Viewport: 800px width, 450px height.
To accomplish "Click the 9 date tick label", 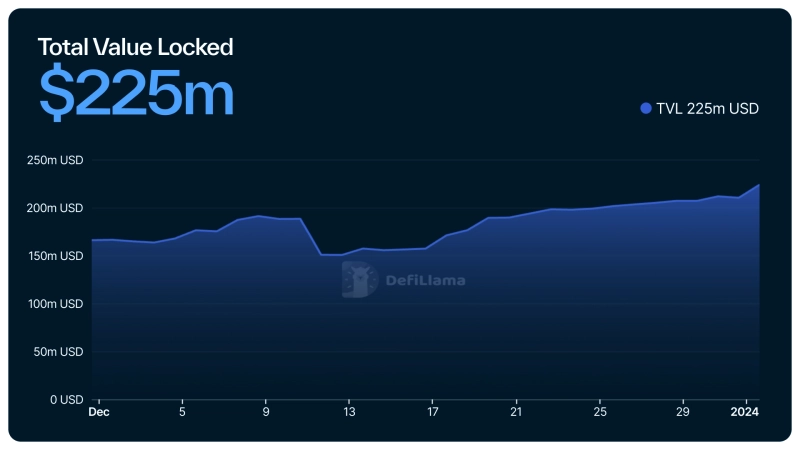I will (266, 412).
